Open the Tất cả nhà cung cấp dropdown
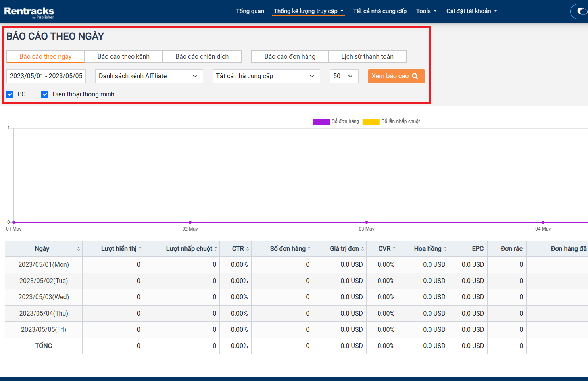The height and width of the screenshot is (381, 588). point(266,76)
